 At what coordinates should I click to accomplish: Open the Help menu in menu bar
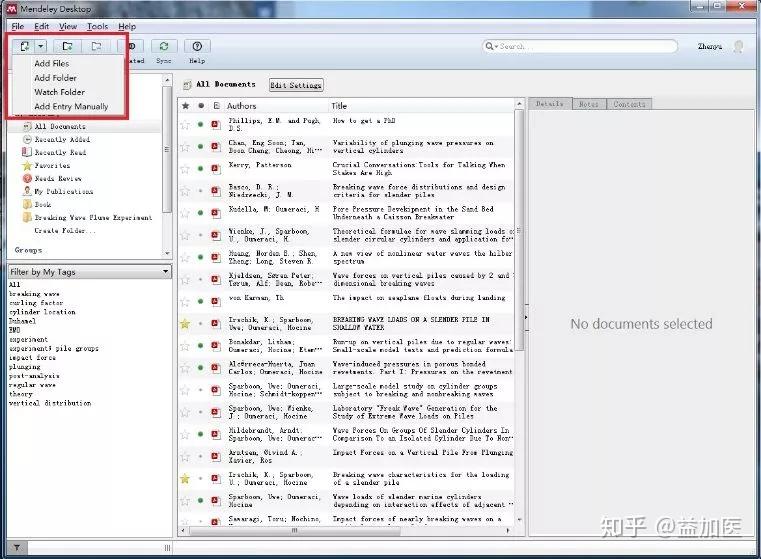tap(127, 26)
